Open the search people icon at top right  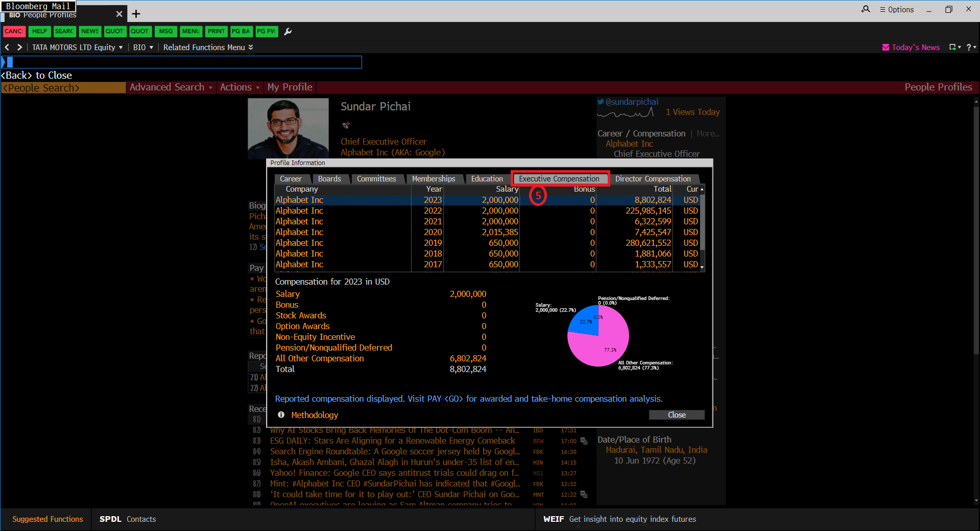(866, 9)
